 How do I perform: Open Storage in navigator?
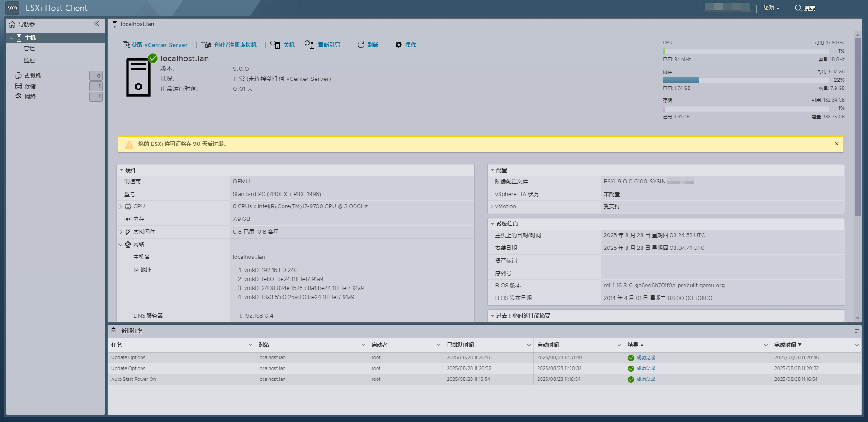(30, 86)
